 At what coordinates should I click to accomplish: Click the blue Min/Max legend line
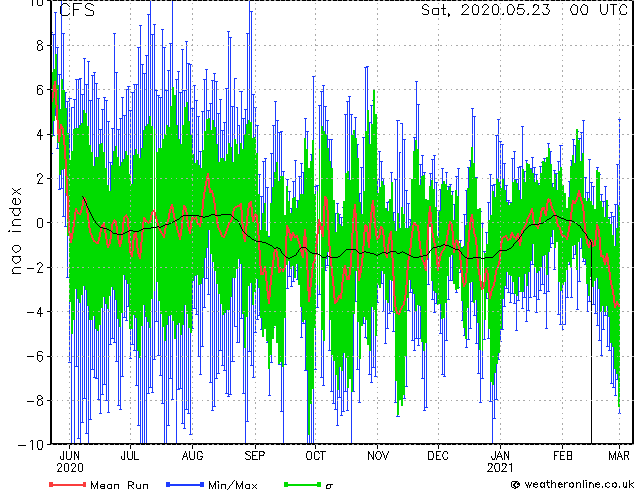click(185, 484)
